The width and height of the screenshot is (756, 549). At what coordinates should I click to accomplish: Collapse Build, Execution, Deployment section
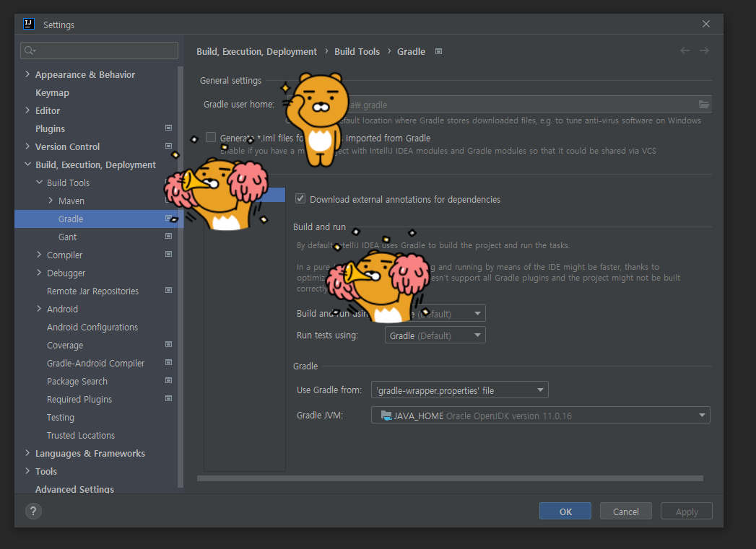[x=27, y=164]
